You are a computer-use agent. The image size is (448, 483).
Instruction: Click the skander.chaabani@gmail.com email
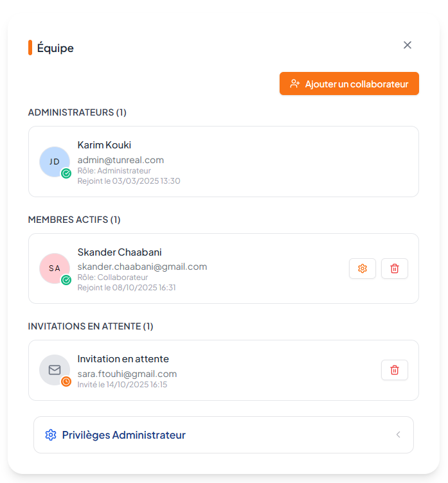coord(142,267)
